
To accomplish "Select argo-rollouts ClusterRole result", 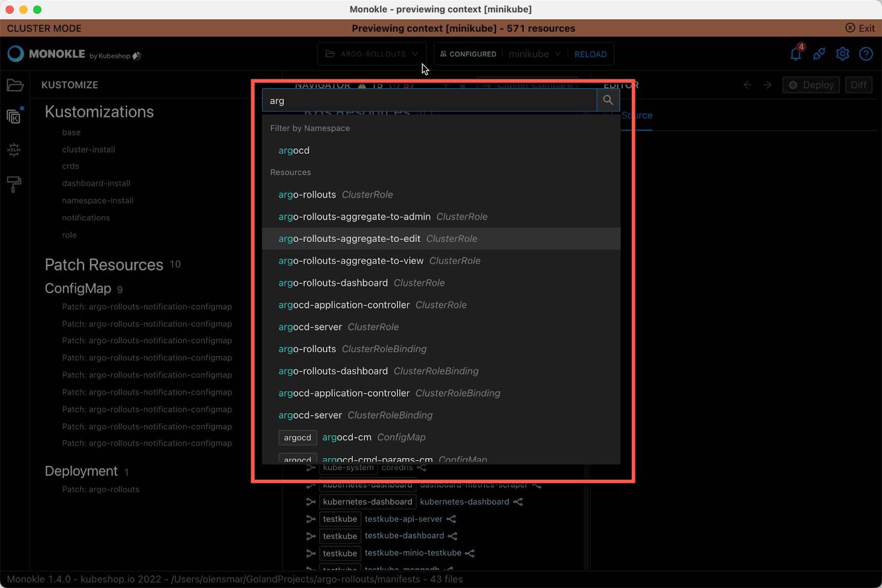I will 441,195.
